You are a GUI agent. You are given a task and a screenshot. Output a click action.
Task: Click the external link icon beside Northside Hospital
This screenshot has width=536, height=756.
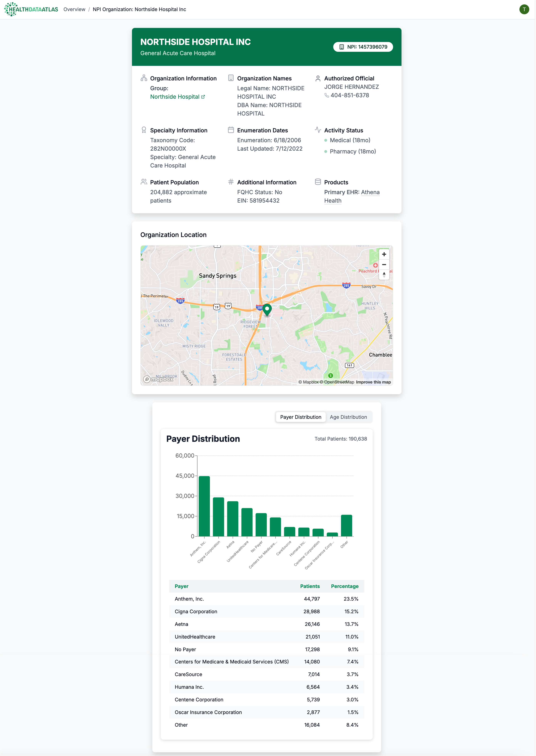pos(203,97)
